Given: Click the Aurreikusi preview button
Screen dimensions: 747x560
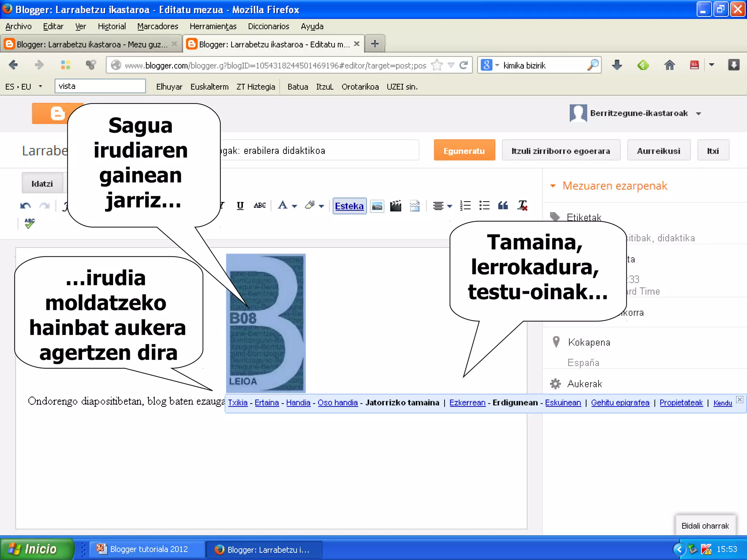Looking at the screenshot, I should 658,150.
